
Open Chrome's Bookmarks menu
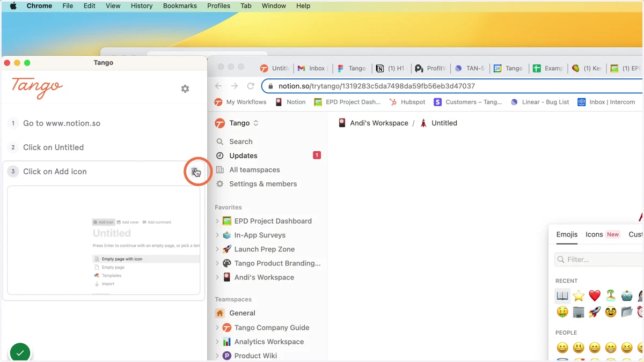coord(180,6)
